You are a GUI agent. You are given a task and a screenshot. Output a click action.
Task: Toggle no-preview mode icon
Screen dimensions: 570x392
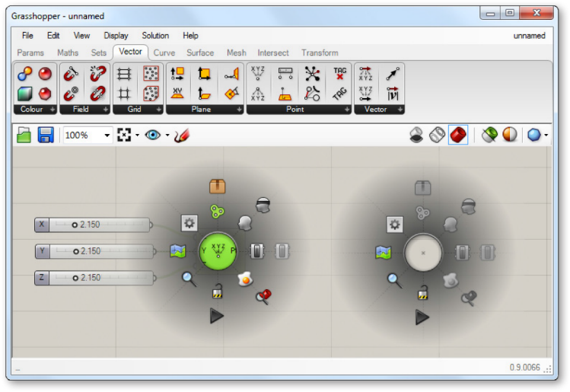pos(416,135)
